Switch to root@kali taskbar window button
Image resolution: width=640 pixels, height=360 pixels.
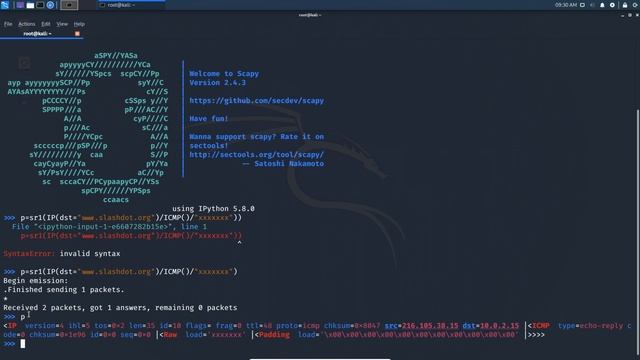coord(131,5)
